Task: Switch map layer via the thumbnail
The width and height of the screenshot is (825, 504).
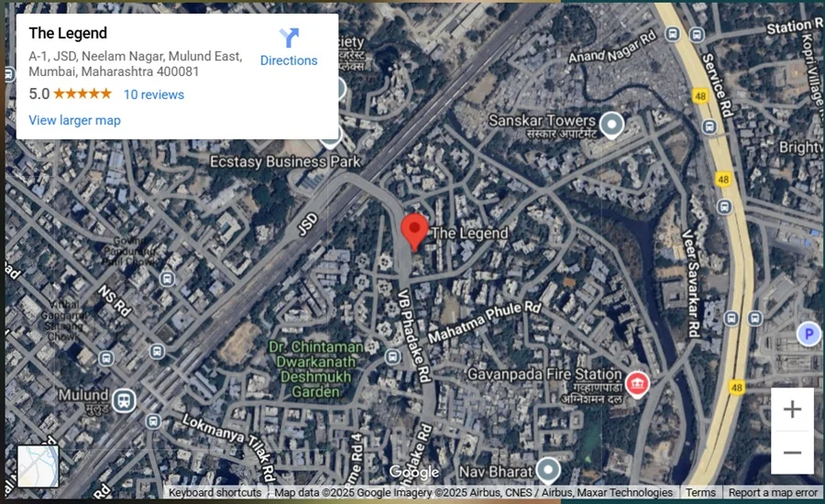Action: tap(38, 466)
